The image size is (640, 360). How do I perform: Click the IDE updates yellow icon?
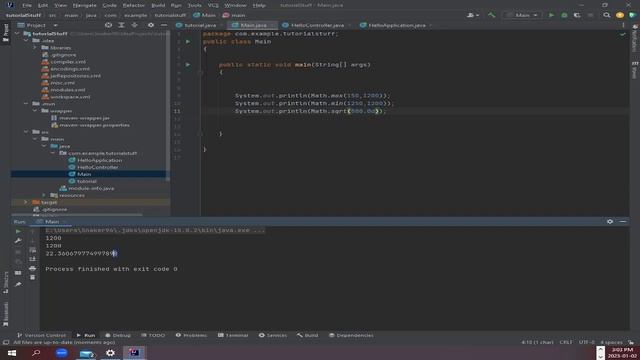click(x=620, y=15)
